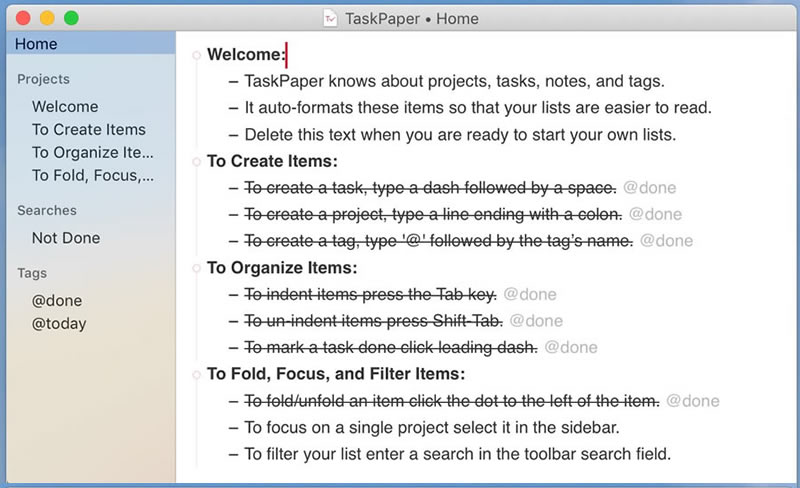Click 'Delete this text when you are ready' line
Viewport: 800px width, 488px height.
tap(460, 135)
